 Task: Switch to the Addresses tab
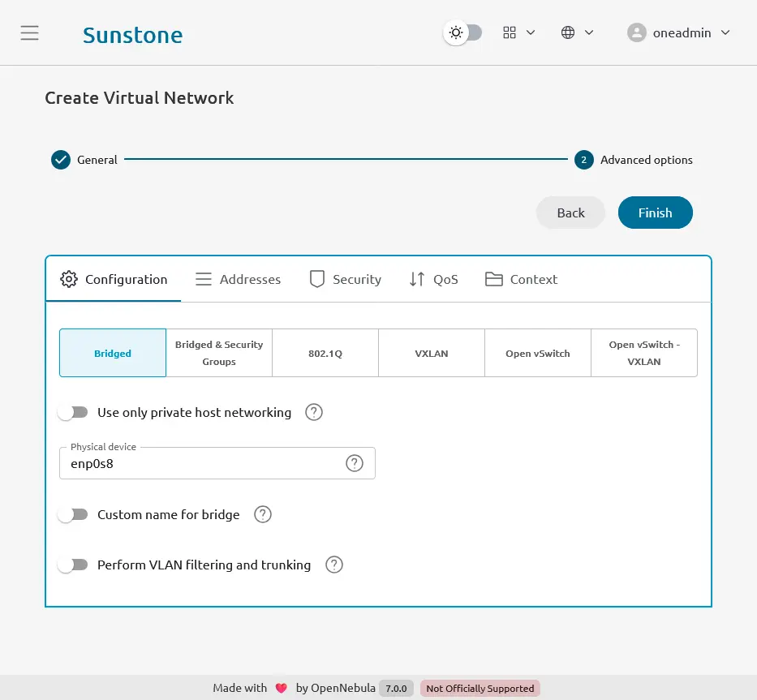(x=239, y=279)
